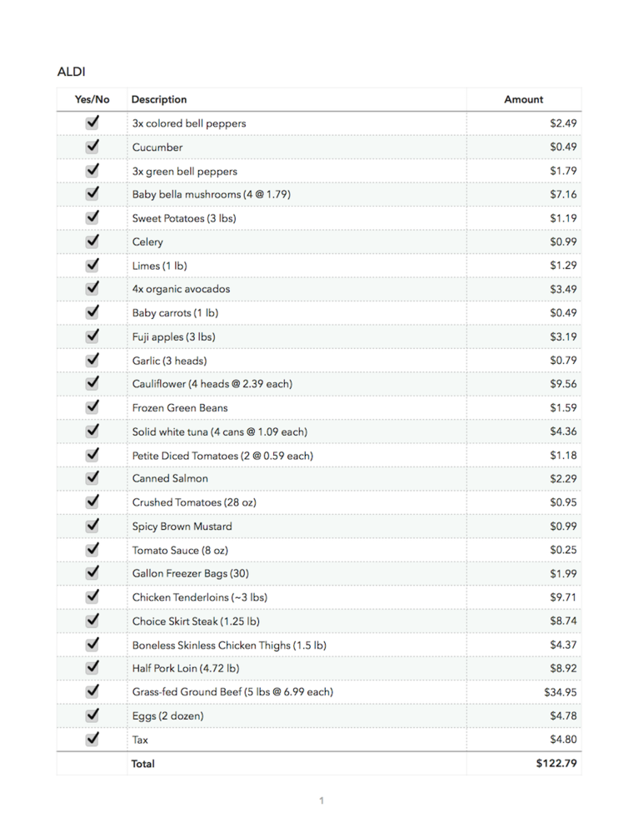Uncheck Gallon Freezer Bags checkbox

92,573
